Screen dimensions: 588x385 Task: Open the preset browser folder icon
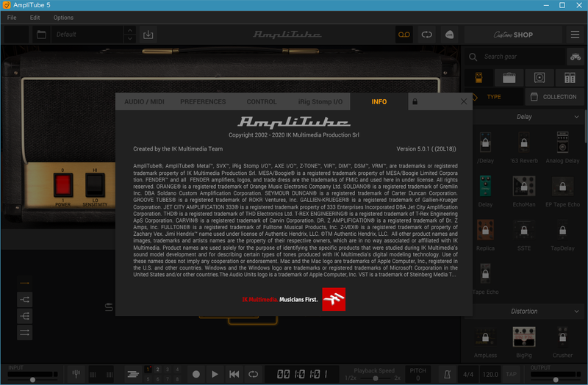pyautogui.click(x=41, y=35)
